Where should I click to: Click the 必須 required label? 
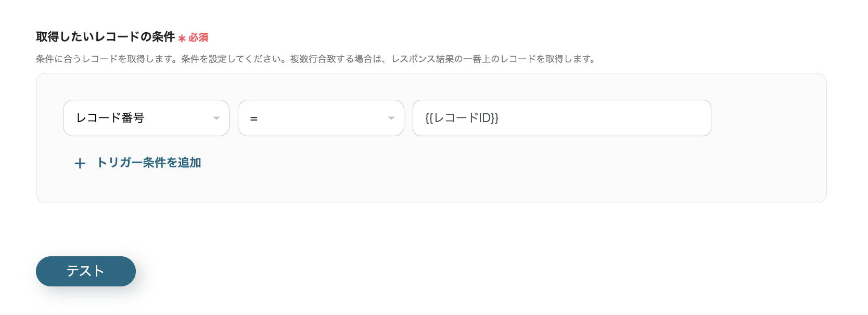tap(197, 37)
